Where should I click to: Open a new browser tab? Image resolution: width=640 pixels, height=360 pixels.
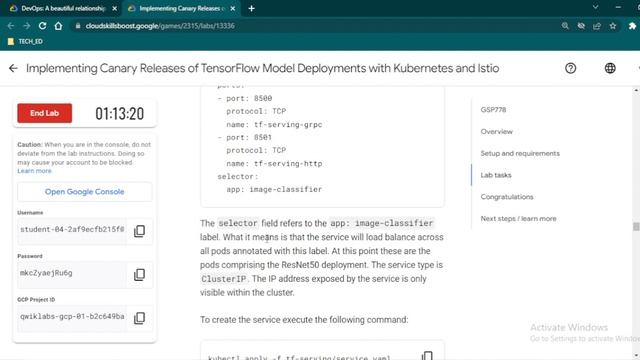tap(251, 8)
